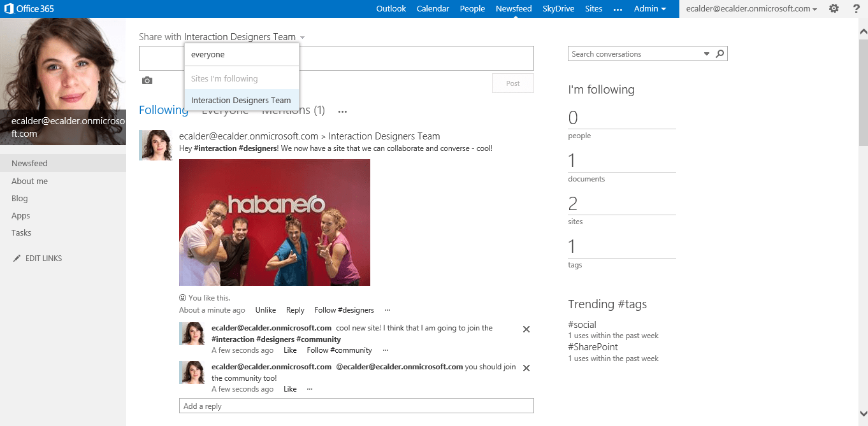Expand the Admin menu
Viewport: 868px width, 426px height.
point(650,9)
